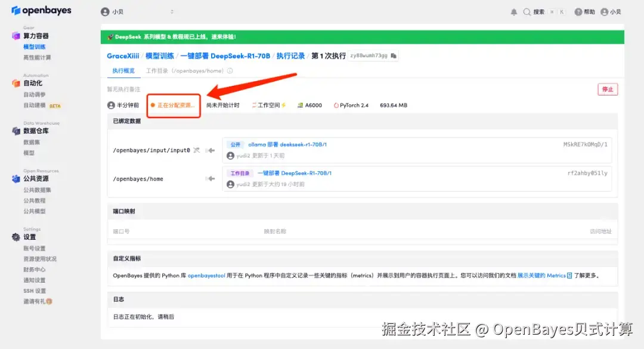644x349 pixels.
Task: Open the 数据仓库 section icon
Action: click(16, 131)
